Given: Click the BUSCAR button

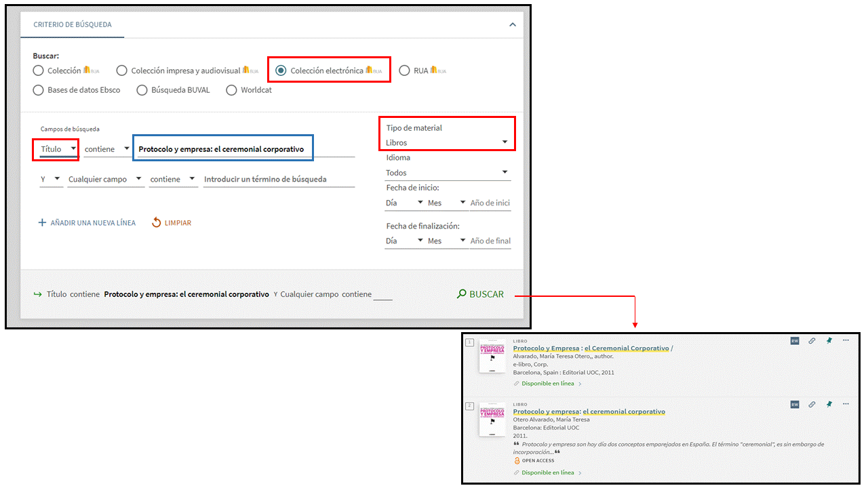Looking at the screenshot, I should pos(481,294).
